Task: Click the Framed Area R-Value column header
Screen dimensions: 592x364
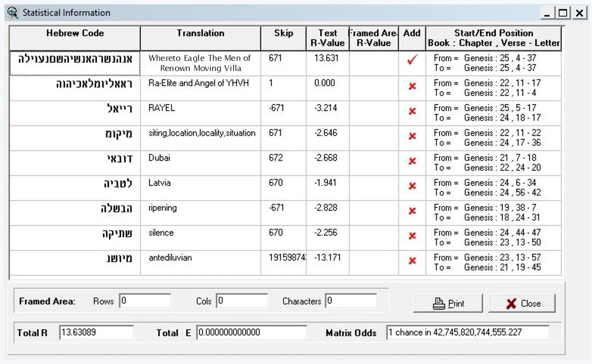Action: click(x=374, y=38)
